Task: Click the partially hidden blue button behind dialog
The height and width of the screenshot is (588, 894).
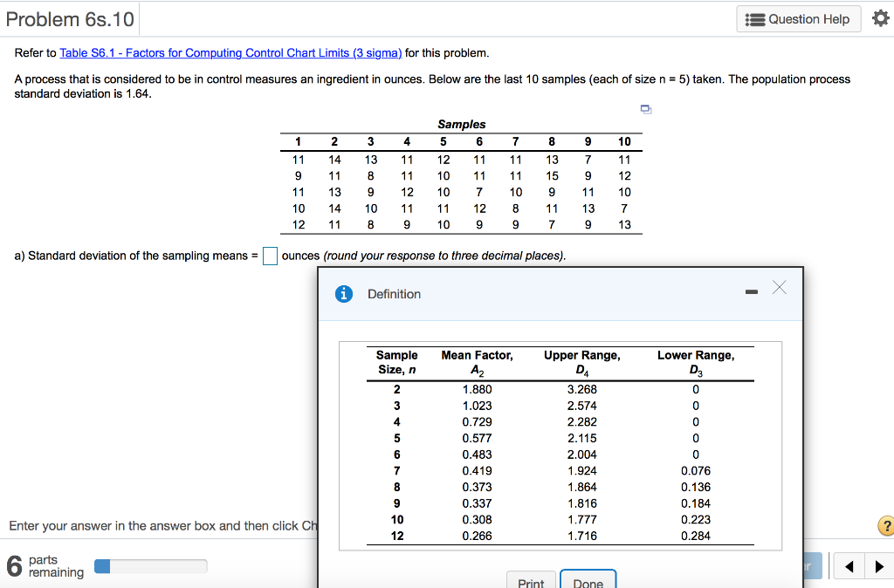Action: point(811,565)
